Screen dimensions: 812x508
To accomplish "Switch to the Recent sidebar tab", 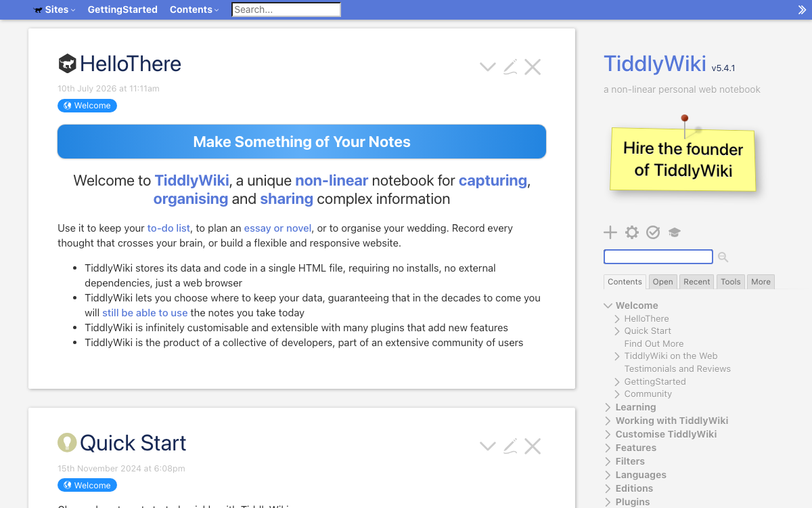I will tap(697, 282).
